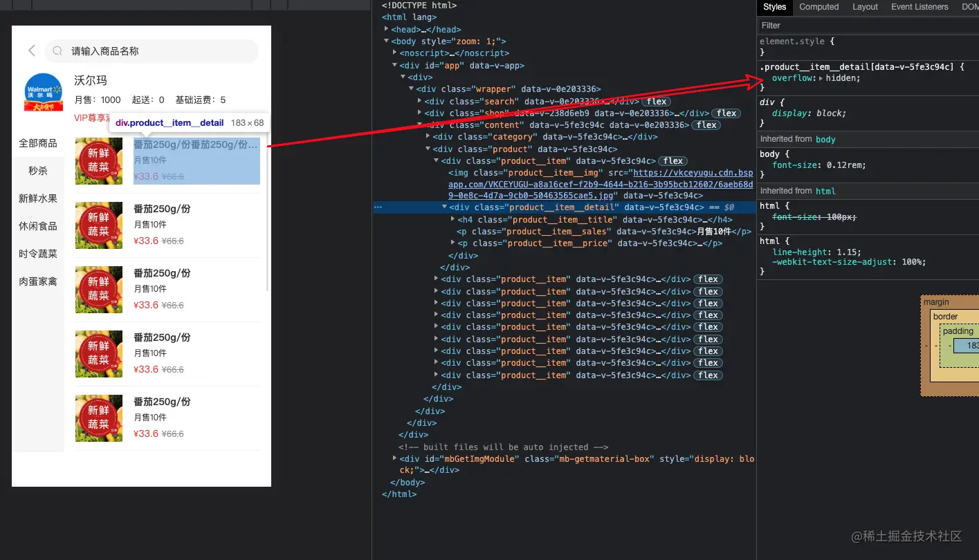Click the search magnifier icon
This screenshot has width=979, height=560.
[57, 51]
